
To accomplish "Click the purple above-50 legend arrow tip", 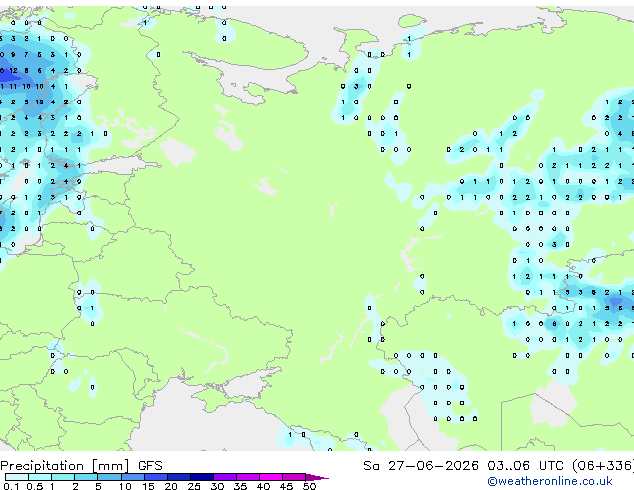I will pyautogui.click(x=317, y=477).
